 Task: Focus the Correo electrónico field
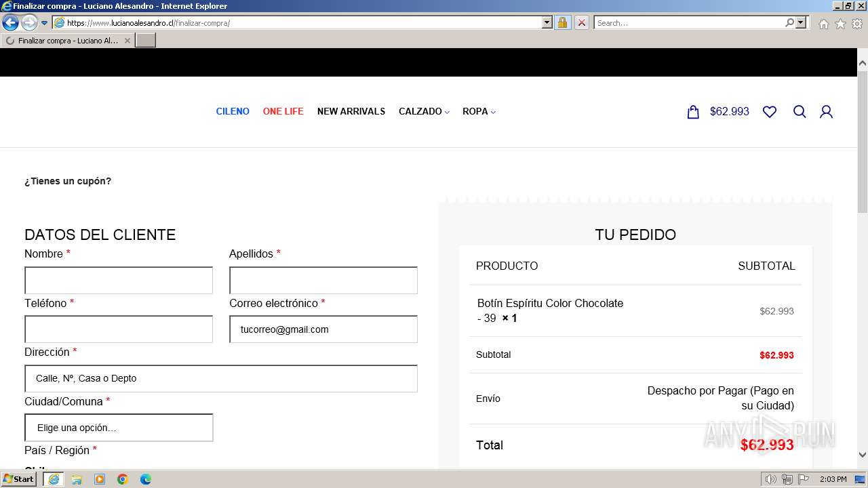pos(323,329)
